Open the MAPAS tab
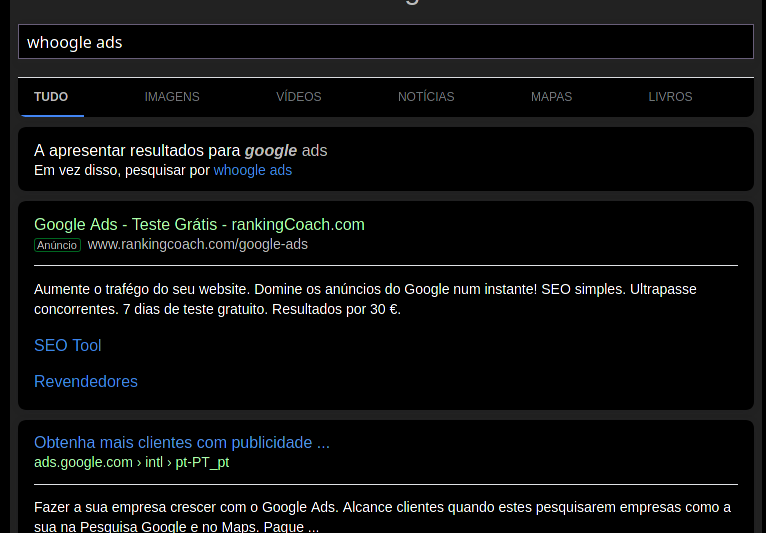The width and height of the screenshot is (766, 533). point(551,97)
